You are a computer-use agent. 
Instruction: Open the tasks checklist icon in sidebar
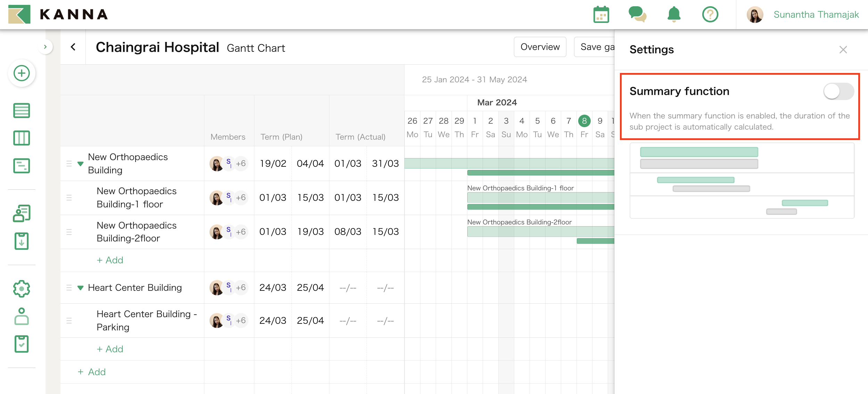(22, 344)
